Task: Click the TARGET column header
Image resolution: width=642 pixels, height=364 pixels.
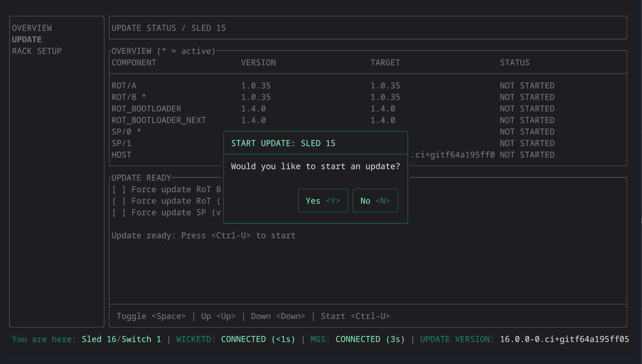Action: [385, 62]
